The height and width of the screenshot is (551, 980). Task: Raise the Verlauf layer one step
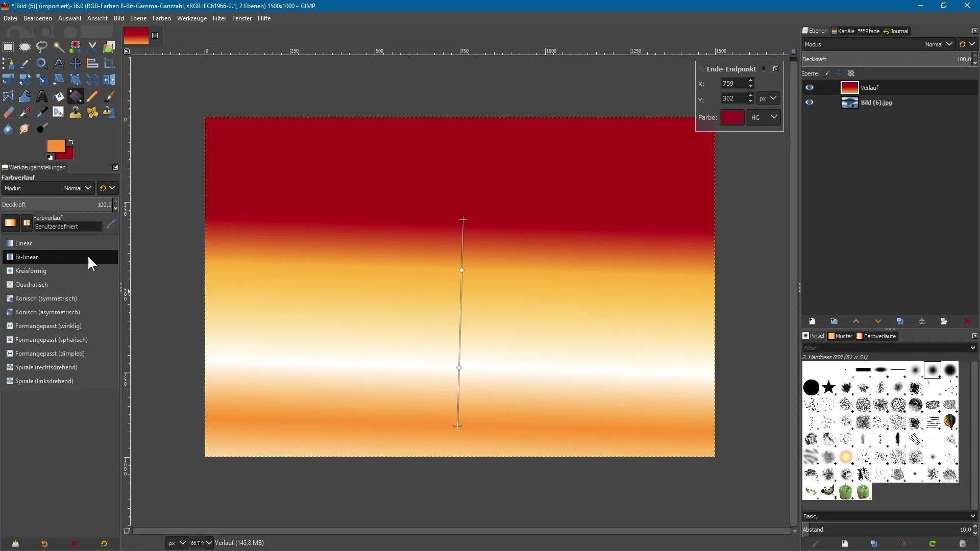pyautogui.click(x=856, y=321)
